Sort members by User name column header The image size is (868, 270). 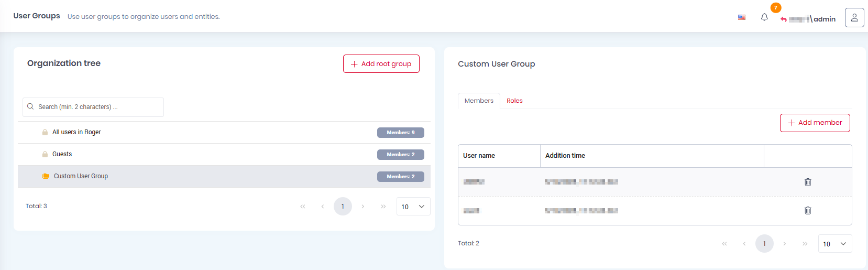479,156
